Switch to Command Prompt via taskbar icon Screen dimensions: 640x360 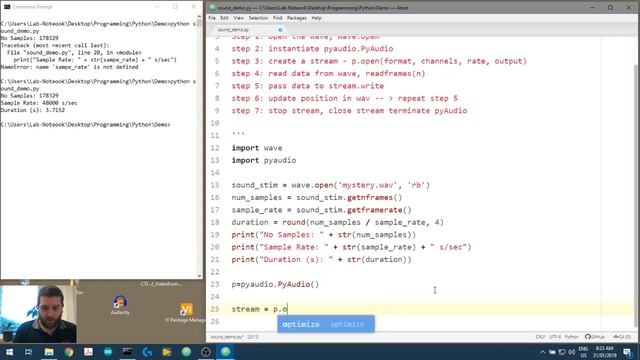coord(127,352)
